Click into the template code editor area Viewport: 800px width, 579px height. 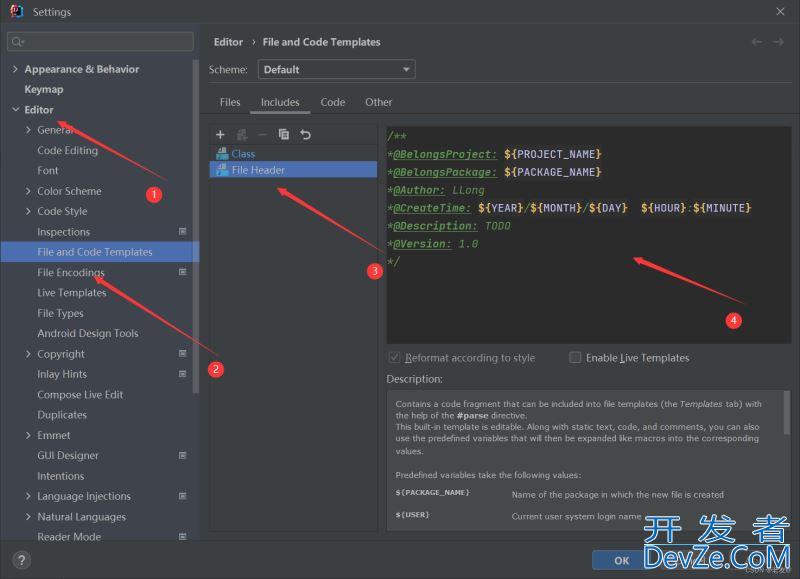(x=588, y=235)
